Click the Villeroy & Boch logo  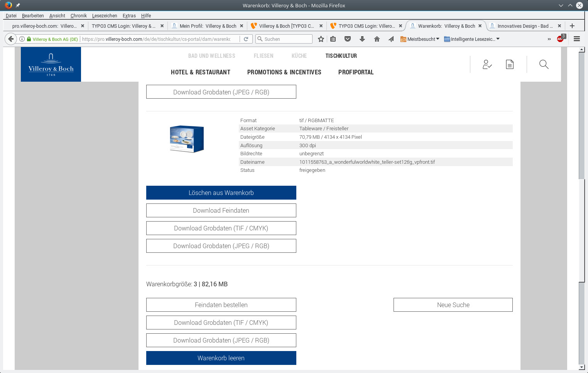tap(51, 64)
